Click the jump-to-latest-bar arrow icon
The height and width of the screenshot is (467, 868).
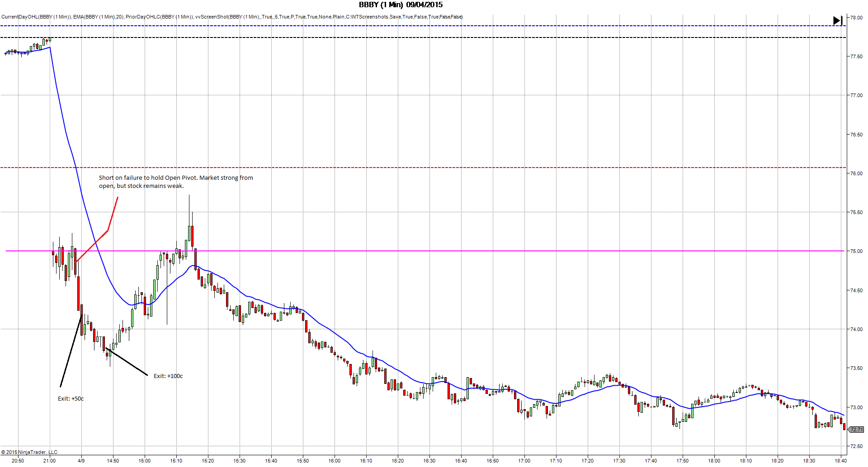(x=838, y=20)
